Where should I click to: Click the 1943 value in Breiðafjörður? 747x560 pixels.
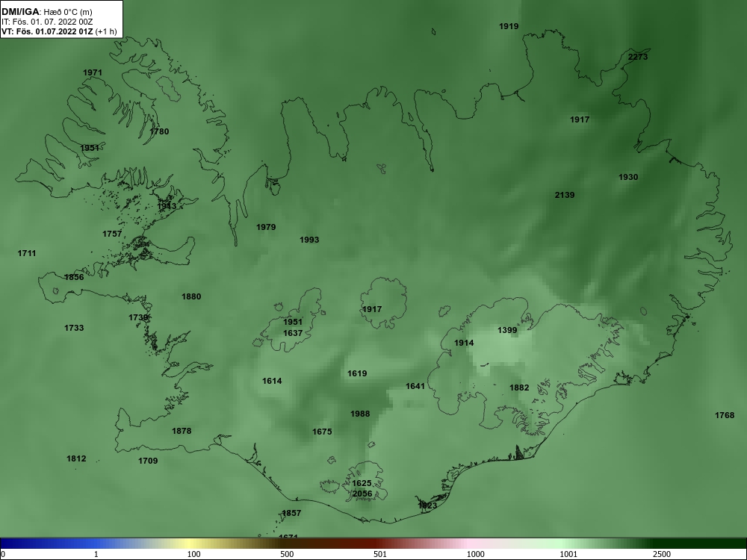click(x=167, y=206)
